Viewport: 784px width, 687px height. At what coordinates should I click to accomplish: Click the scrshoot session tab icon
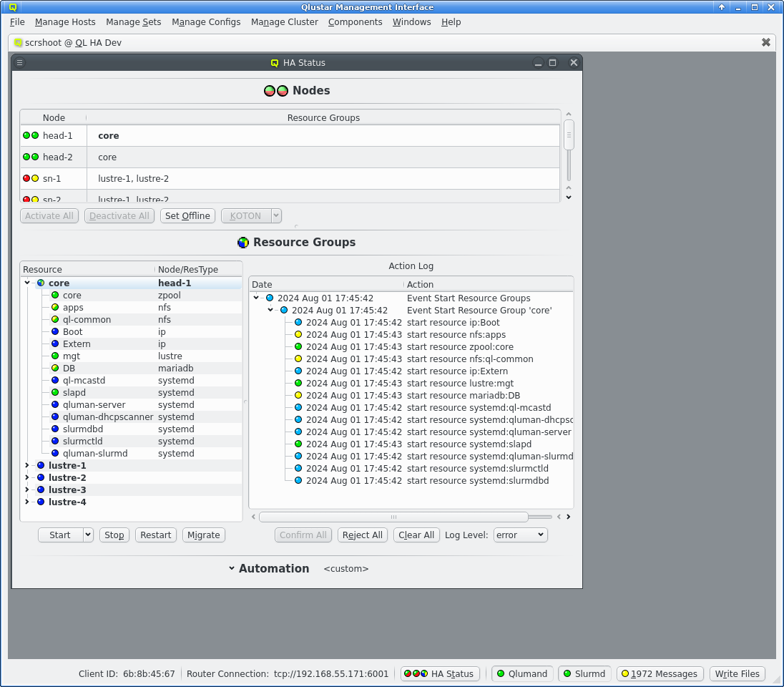point(18,42)
